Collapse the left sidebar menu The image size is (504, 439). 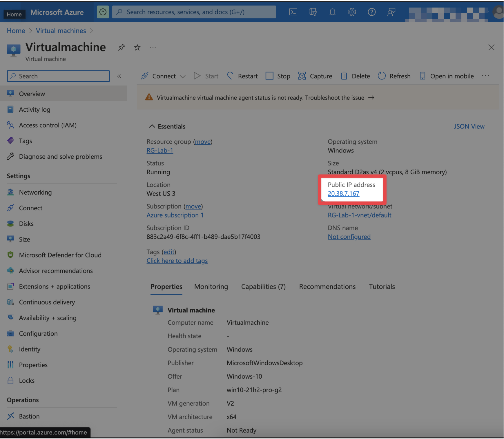[x=119, y=76]
